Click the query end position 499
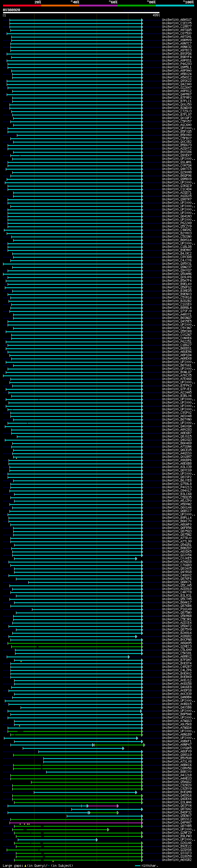197x868 pixels. click(x=155, y=15)
